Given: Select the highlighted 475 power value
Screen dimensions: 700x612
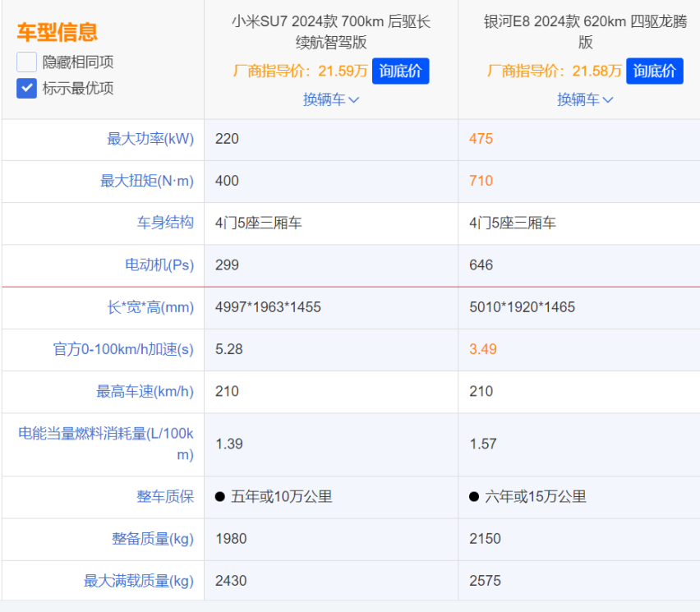Looking at the screenshot, I should tap(481, 139).
